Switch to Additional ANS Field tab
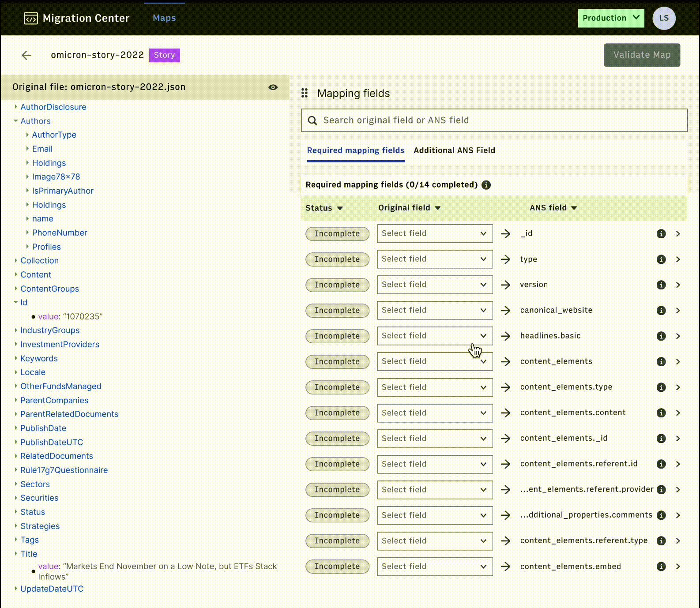 pyautogui.click(x=454, y=150)
